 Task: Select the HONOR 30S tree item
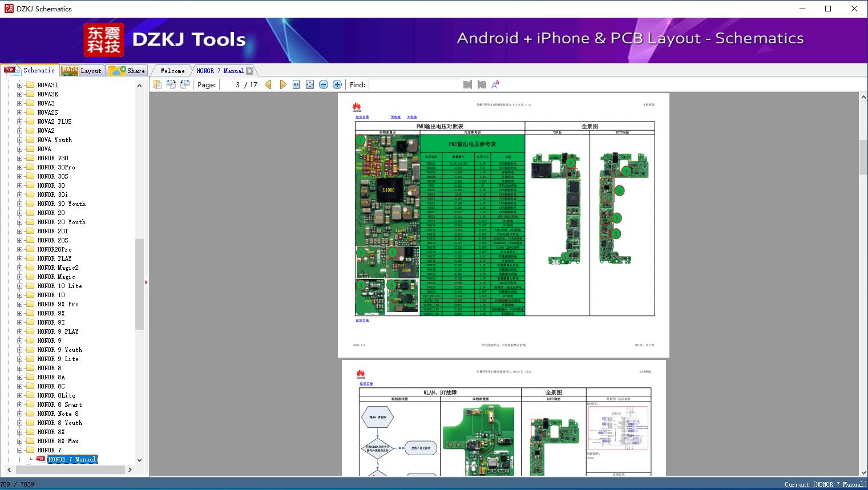(53, 176)
